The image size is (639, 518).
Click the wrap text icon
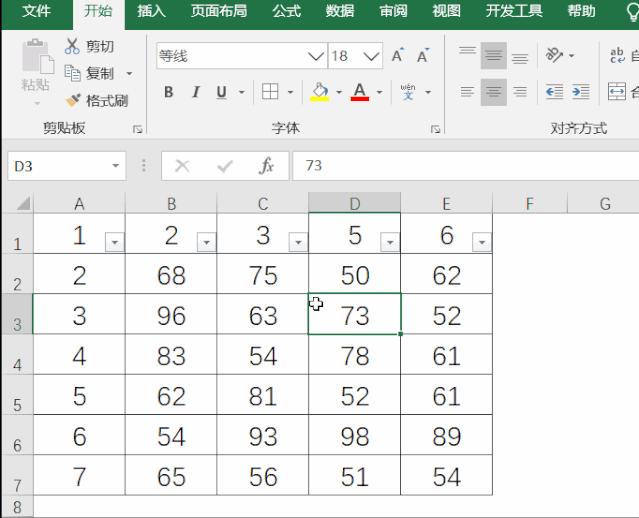click(617, 55)
